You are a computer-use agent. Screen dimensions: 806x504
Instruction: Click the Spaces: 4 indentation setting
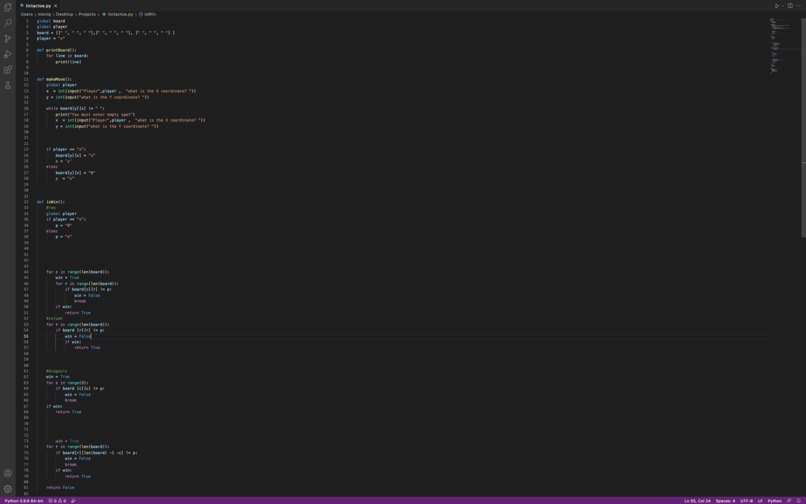[x=725, y=500]
